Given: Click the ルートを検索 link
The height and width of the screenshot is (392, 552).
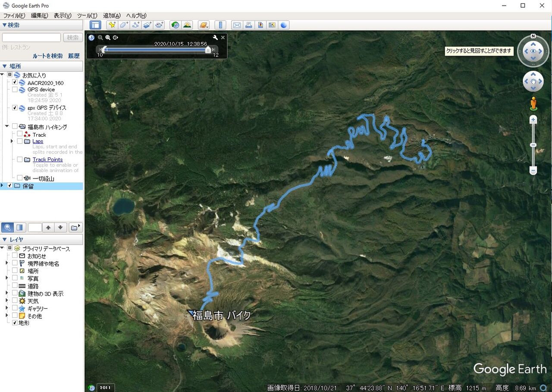Looking at the screenshot, I should (47, 56).
